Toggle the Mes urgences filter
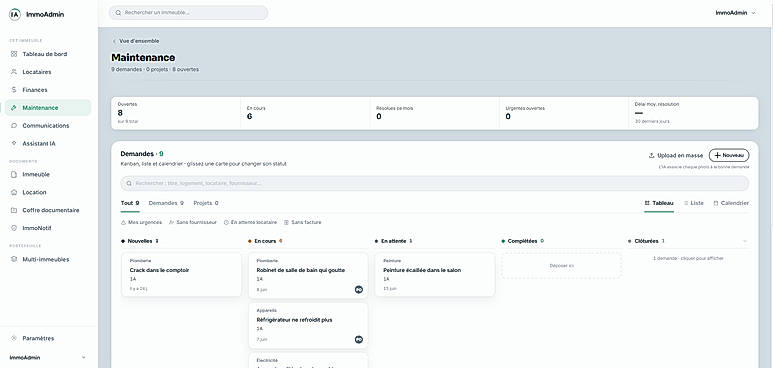 [x=141, y=222]
